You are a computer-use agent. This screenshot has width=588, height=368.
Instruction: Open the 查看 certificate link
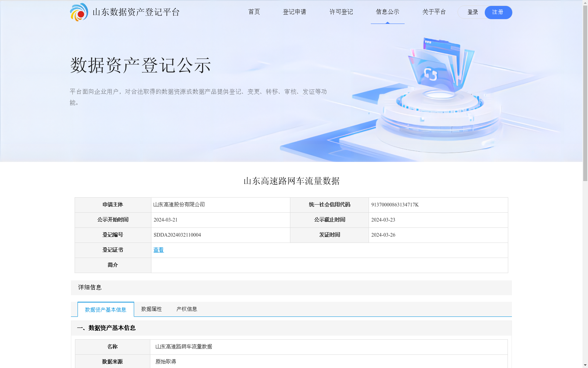pyautogui.click(x=159, y=250)
